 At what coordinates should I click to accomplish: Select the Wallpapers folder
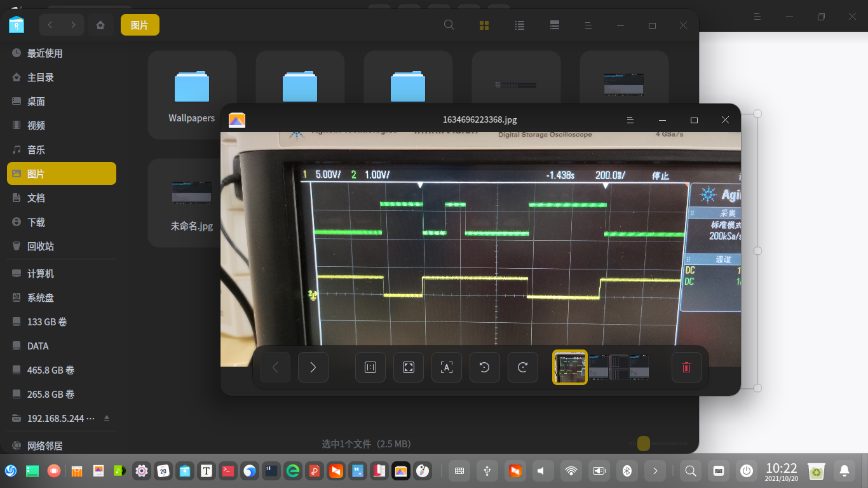coord(192,95)
